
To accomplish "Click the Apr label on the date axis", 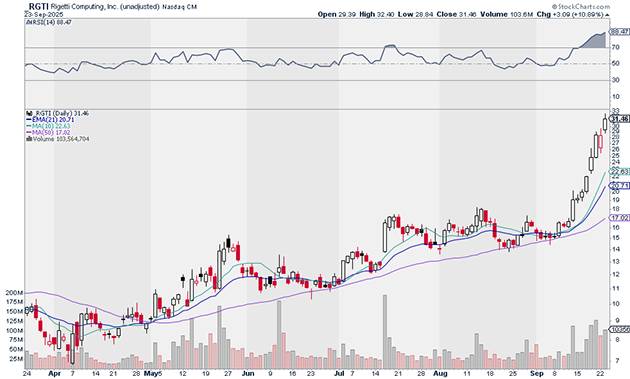I will point(54,374).
